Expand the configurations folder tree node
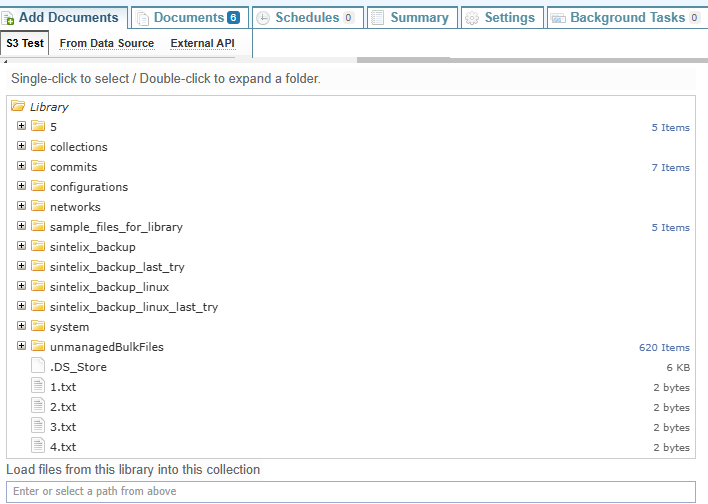 (x=22, y=186)
